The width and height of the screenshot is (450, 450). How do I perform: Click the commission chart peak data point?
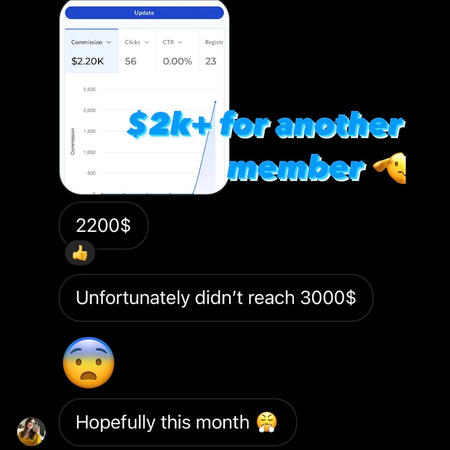(x=215, y=102)
